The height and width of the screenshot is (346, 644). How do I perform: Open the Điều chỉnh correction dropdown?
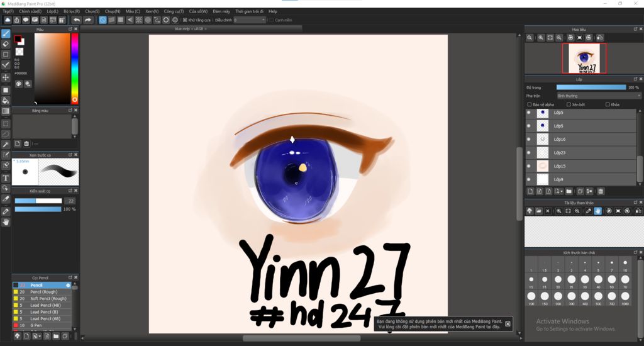[x=250, y=20]
